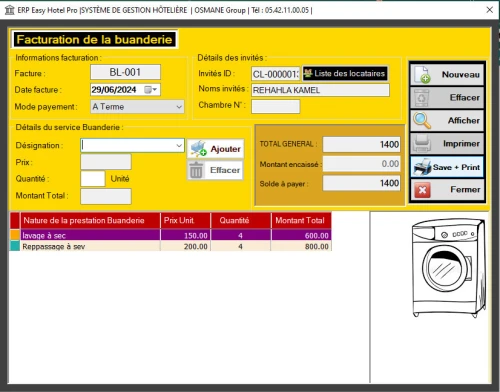Click 'Nature de la prestation Buanderie' column header
The height and width of the screenshot is (392, 500).
click(x=90, y=221)
